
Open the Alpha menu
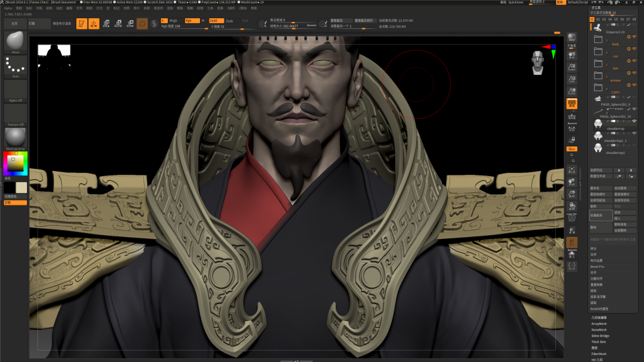coord(8,8)
